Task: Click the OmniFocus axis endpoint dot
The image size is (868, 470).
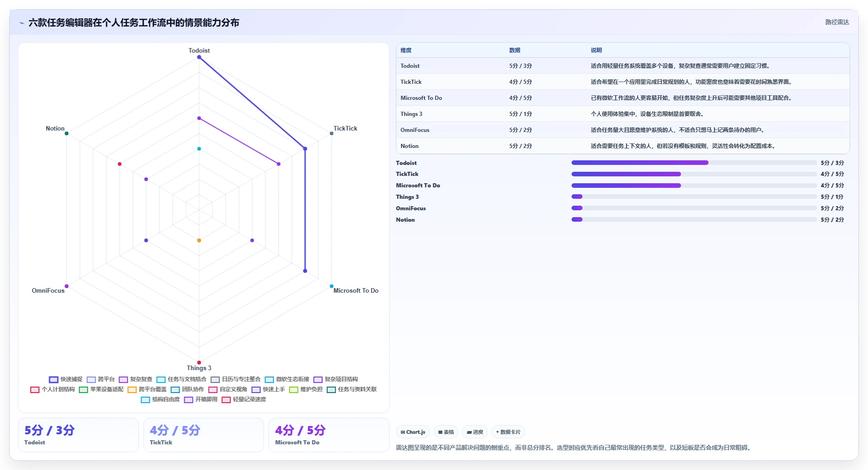Action: click(x=66, y=286)
